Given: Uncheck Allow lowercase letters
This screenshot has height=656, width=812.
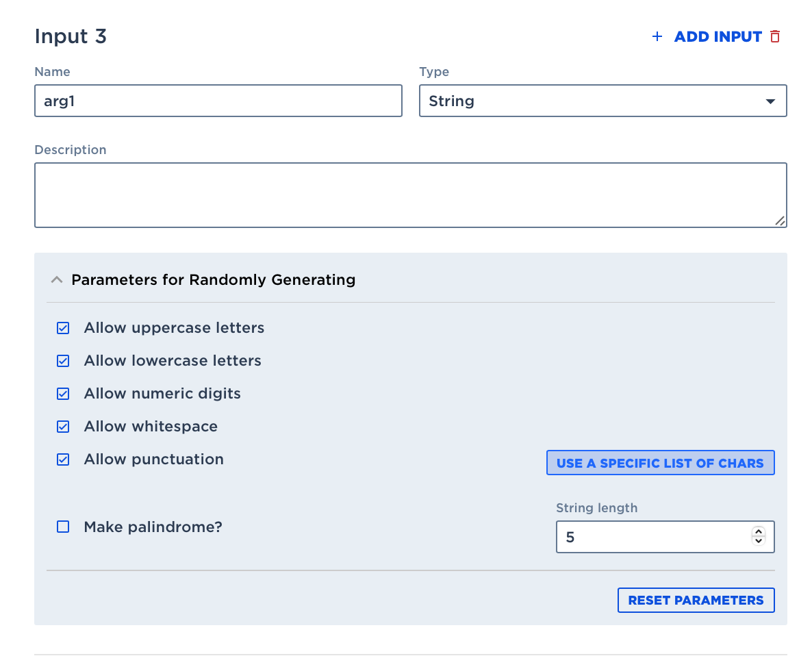Looking at the screenshot, I should 63,361.
